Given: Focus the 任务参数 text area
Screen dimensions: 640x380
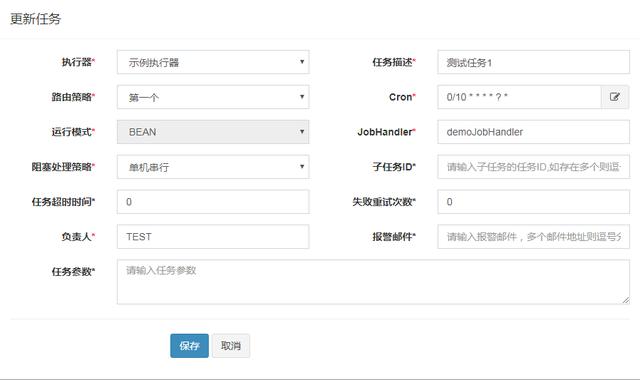Looking at the screenshot, I should [x=373, y=282].
